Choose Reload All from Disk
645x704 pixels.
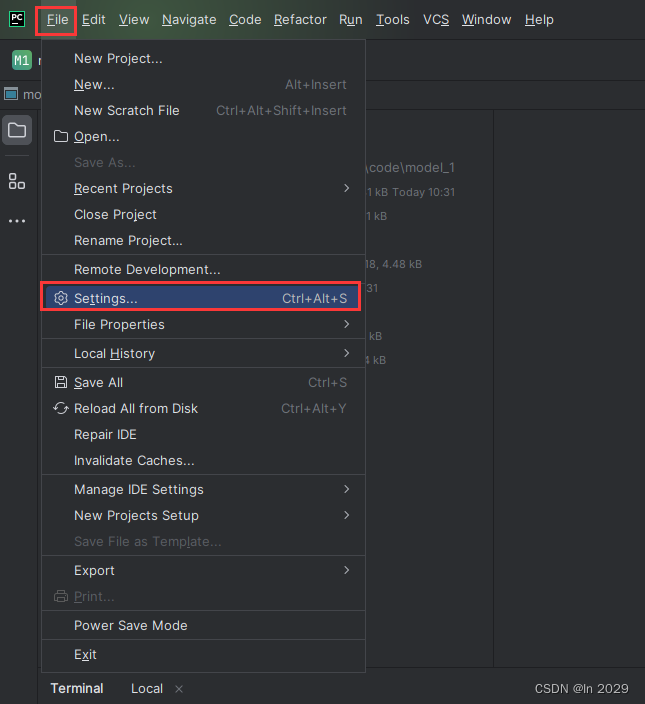tap(203, 409)
